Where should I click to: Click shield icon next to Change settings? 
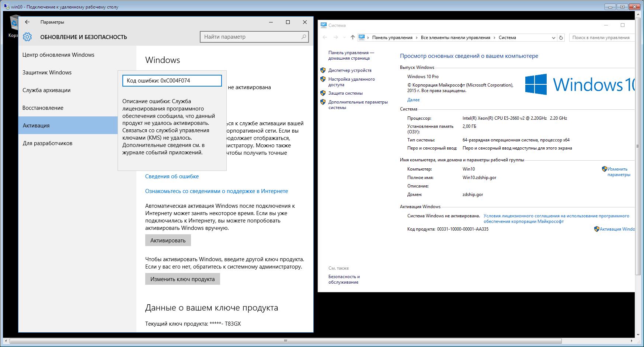pos(604,169)
